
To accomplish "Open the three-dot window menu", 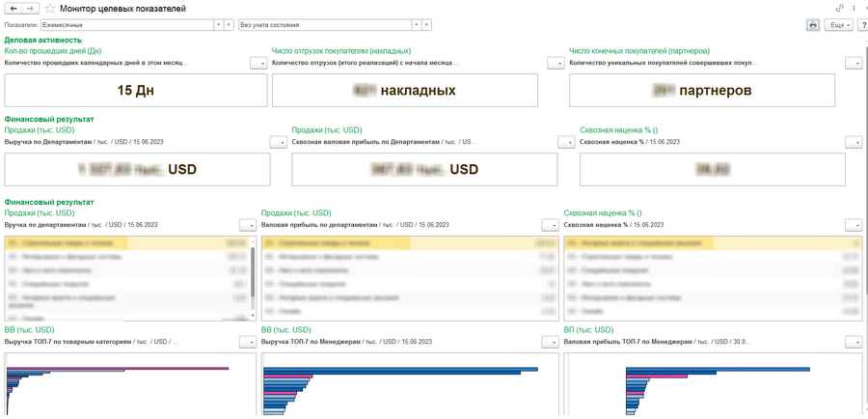I will click(x=854, y=9).
